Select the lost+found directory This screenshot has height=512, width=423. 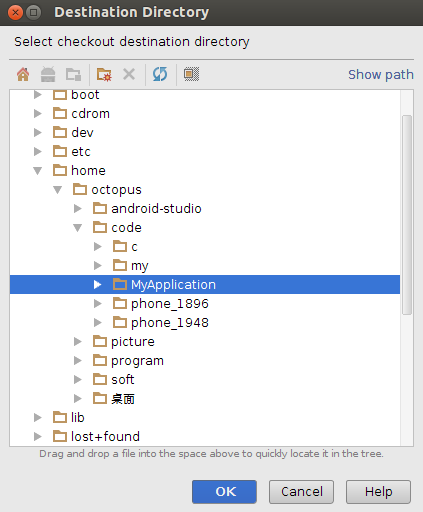pyautogui.click(x=96, y=437)
